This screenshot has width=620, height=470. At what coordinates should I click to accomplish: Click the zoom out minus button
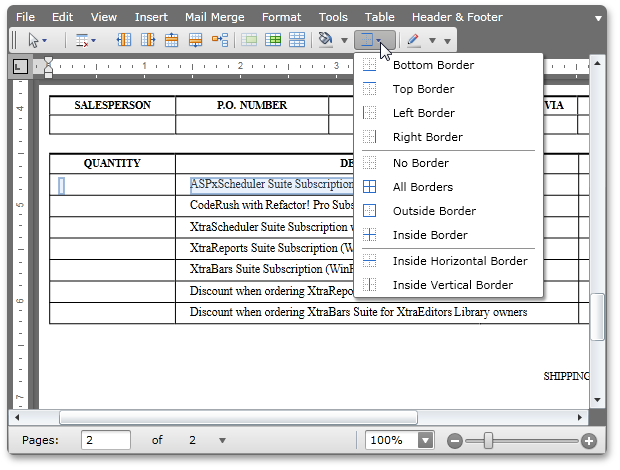pyautogui.click(x=455, y=441)
